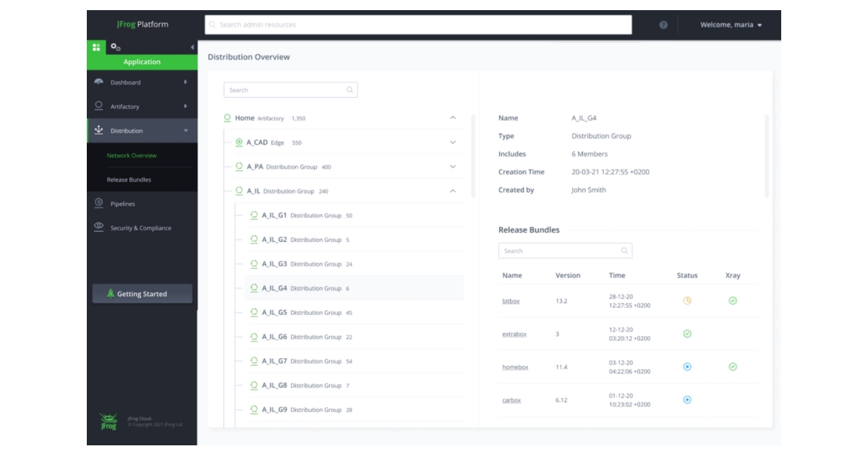
Task: Click the Release Bundles search field
Action: click(x=564, y=249)
